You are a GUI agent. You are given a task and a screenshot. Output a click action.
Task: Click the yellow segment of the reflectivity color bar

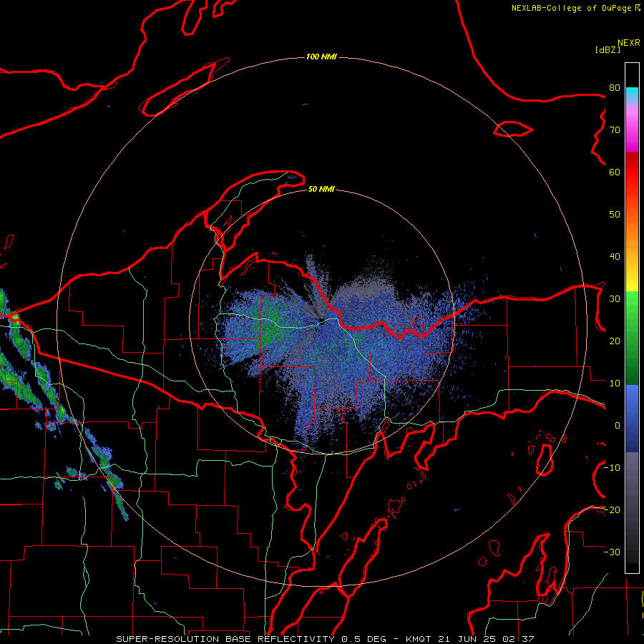[632, 283]
